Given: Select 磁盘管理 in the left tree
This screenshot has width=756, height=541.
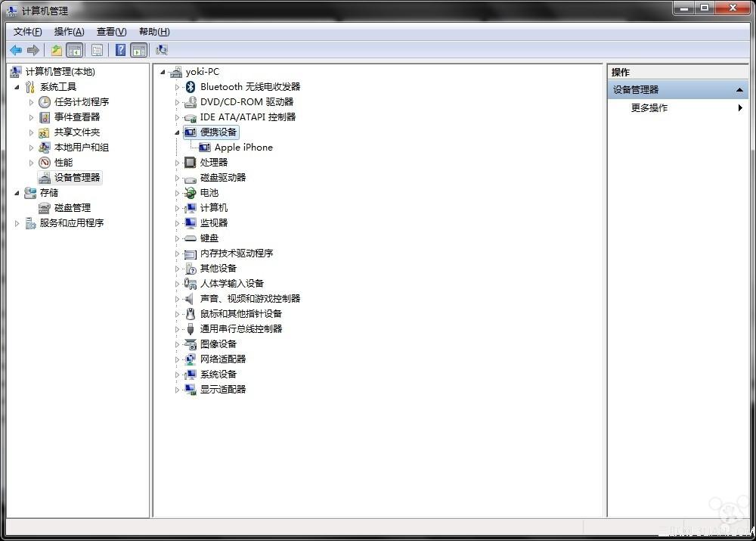Looking at the screenshot, I should point(72,208).
